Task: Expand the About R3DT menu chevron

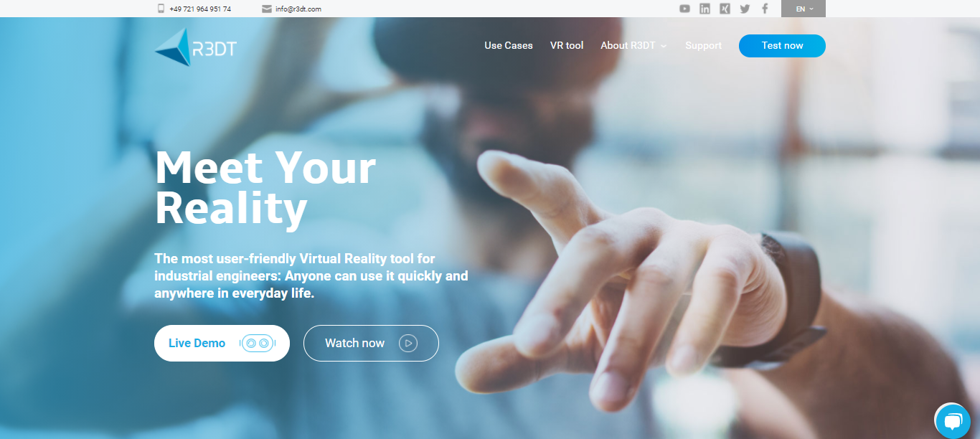Action: (664, 46)
